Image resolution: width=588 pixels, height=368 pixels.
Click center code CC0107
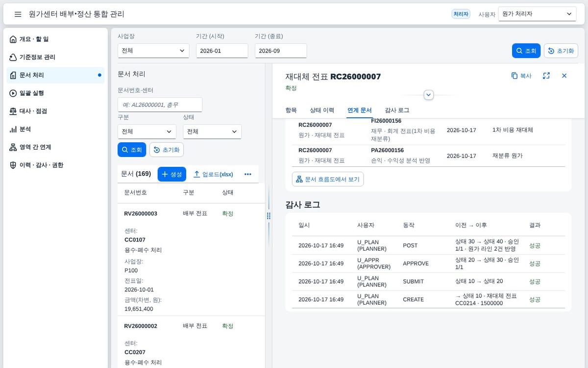pos(135,240)
